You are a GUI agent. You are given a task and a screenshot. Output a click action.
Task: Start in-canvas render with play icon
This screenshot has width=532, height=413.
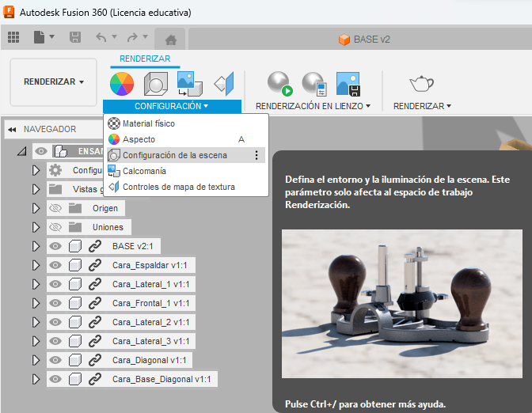280,83
